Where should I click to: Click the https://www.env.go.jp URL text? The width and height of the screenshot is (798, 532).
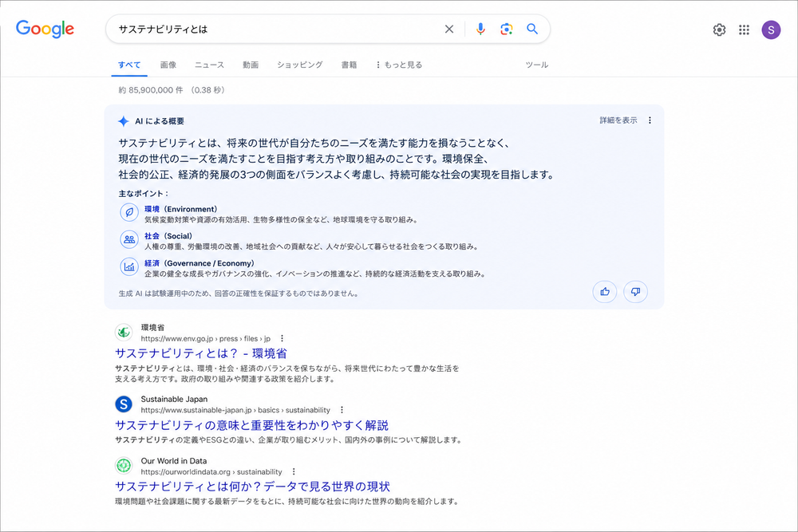click(x=177, y=339)
